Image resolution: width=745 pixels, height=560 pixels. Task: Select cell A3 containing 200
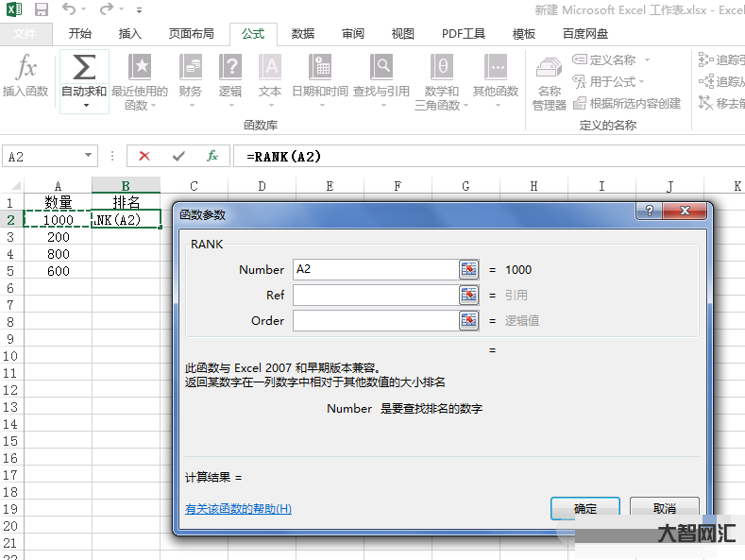tap(59, 237)
